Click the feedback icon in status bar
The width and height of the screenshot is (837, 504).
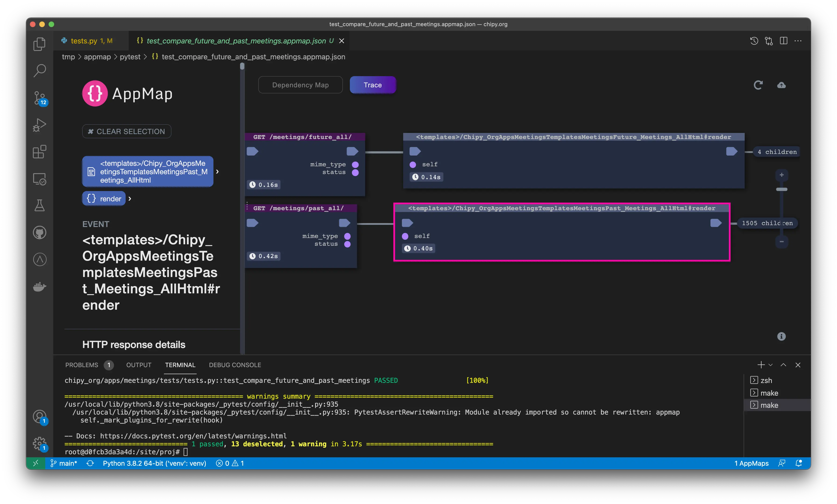click(782, 463)
